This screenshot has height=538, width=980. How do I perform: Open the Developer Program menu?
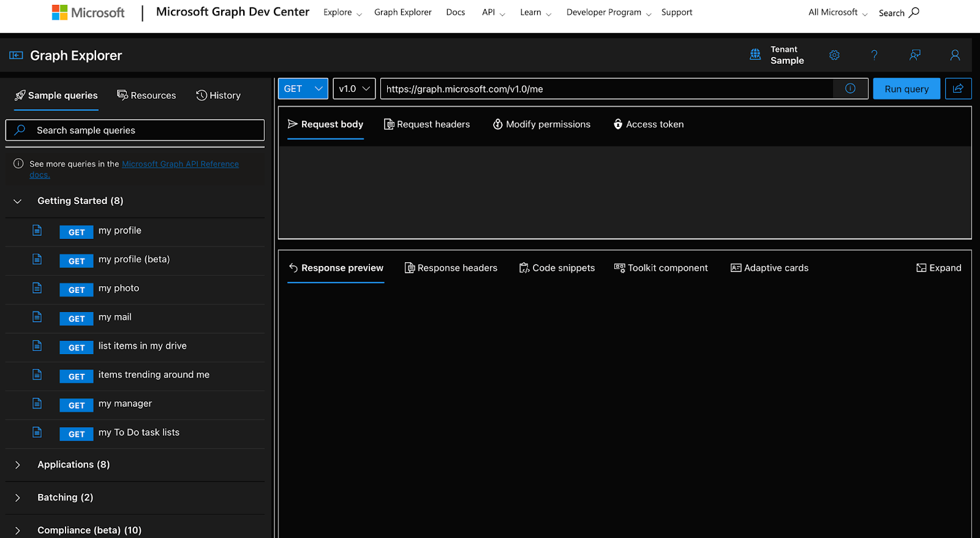(609, 12)
